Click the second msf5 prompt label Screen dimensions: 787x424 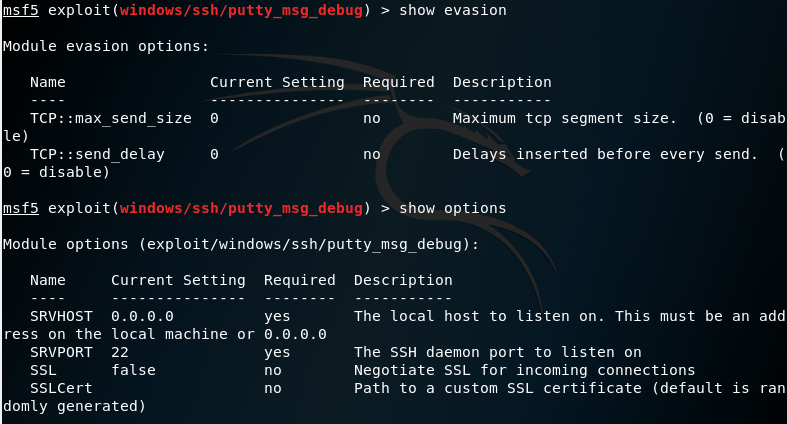coord(21,208)
